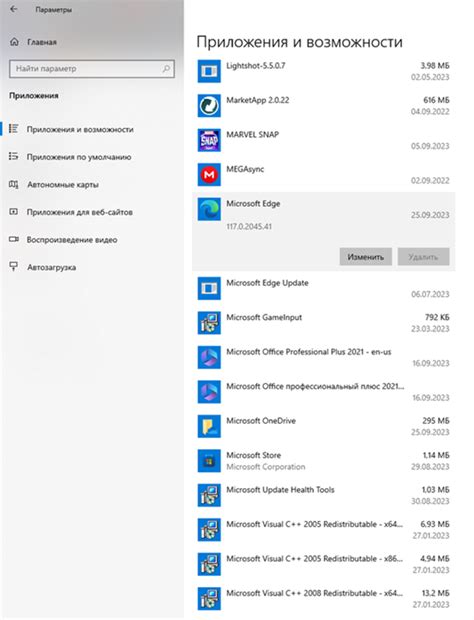Click the Приложения для веб-сайтов icon
Screen dimensions: 474x620
click(x=14, y=212)
